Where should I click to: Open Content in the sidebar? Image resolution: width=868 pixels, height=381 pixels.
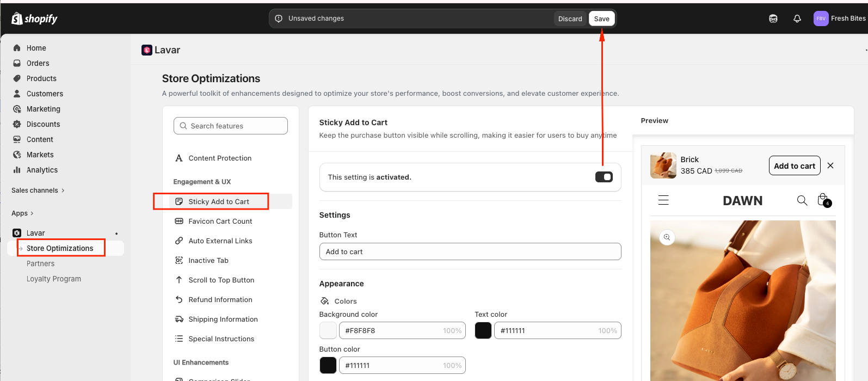(x=40, y=139)
